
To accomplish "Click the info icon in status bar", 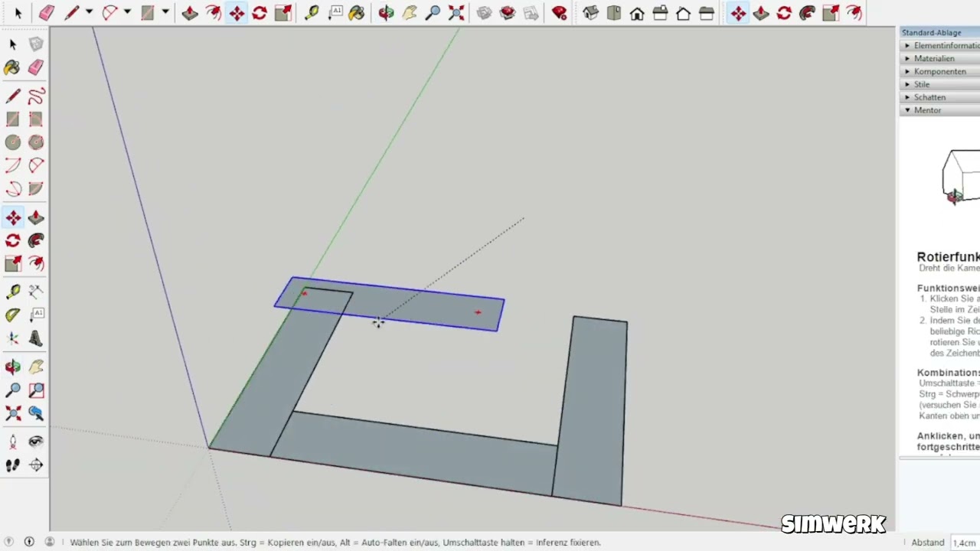I will [29, 542].
